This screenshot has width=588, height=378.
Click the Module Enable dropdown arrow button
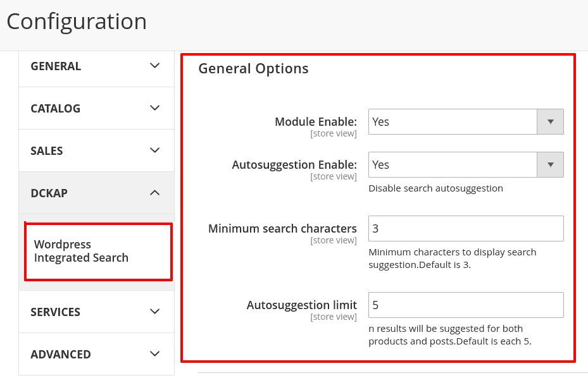[550, 122]
